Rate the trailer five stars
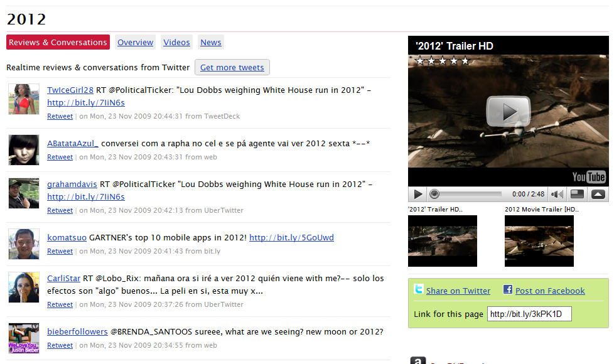 point(465,61)
